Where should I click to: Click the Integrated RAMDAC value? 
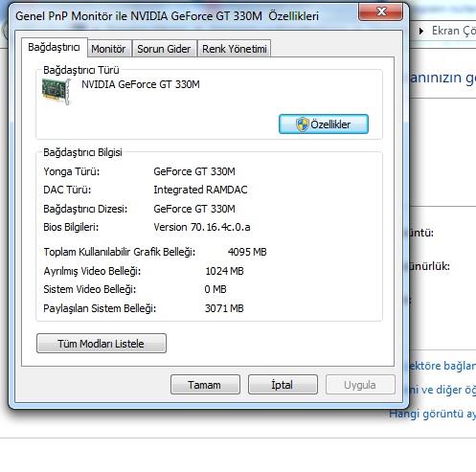click(200, 190)
